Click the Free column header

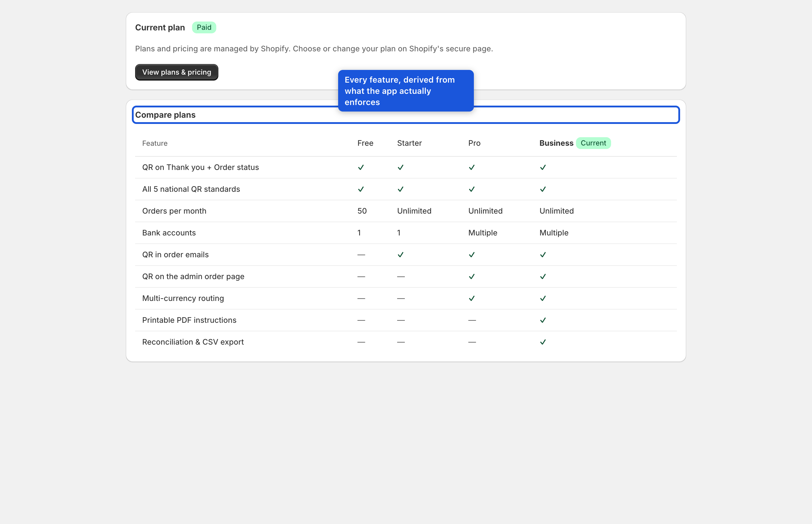pyautogui.click(x=365, y=143)
